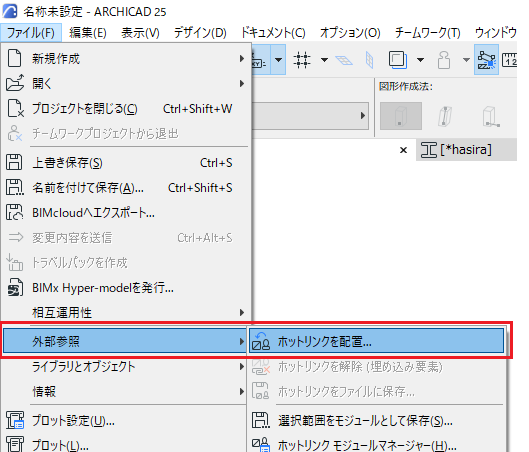The height and width of the screenshot is (452, 529).
Task: Open dropdown next to XY coordinate icon
Action: pyautogui.click(x=278, y=60)
